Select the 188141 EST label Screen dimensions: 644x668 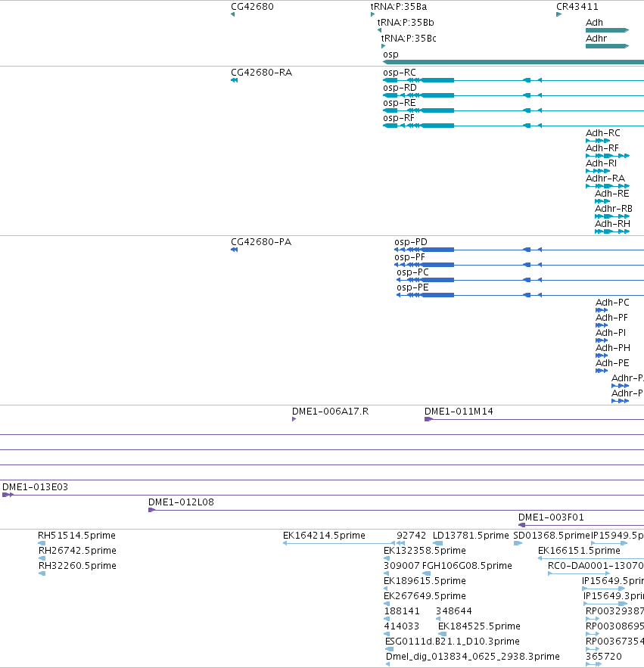click(402, 611)
